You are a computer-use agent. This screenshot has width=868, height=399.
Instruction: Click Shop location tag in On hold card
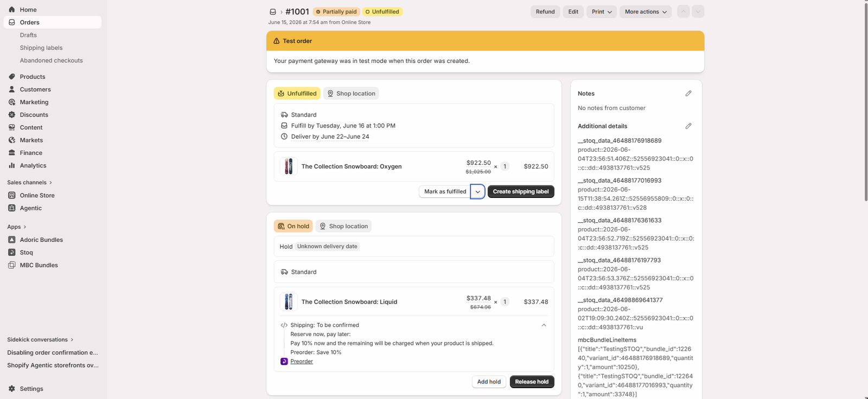pyautogui.click(x=343, y=226)
